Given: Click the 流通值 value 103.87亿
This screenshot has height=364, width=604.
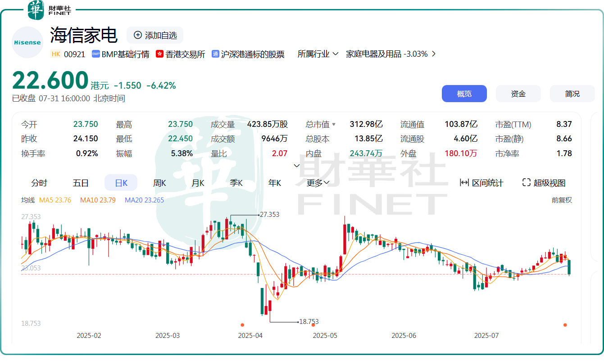Looking at the screenshot, I should (x=460, y=125).
